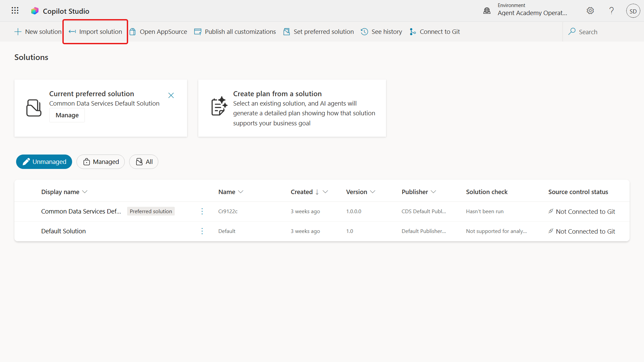Expand the Name column dropdown
644x362 pixels.
tap(240, 192)
